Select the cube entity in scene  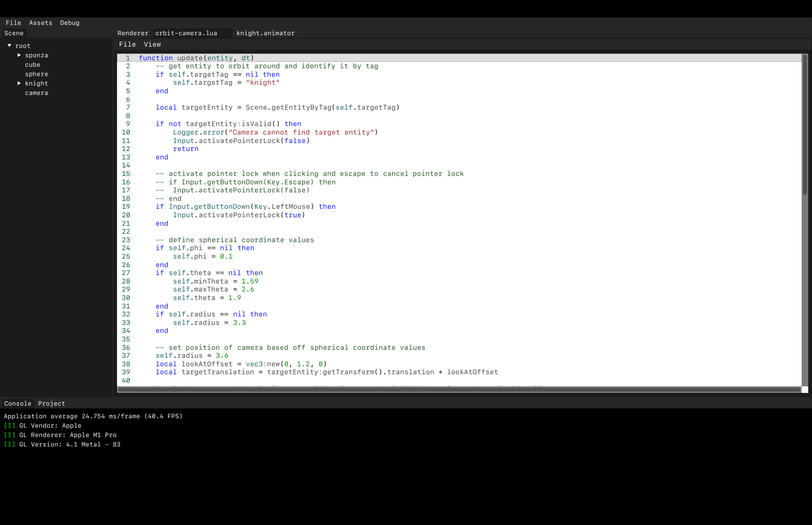33,65
